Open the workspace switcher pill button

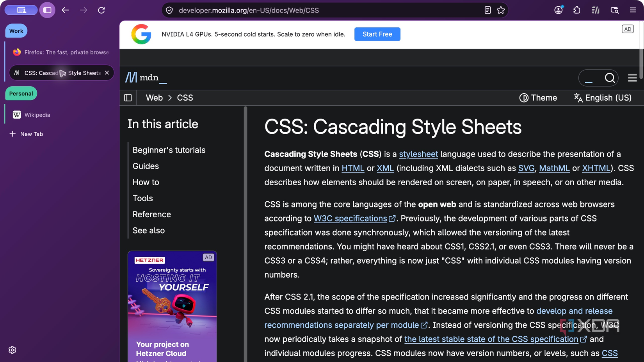point(21,10)
